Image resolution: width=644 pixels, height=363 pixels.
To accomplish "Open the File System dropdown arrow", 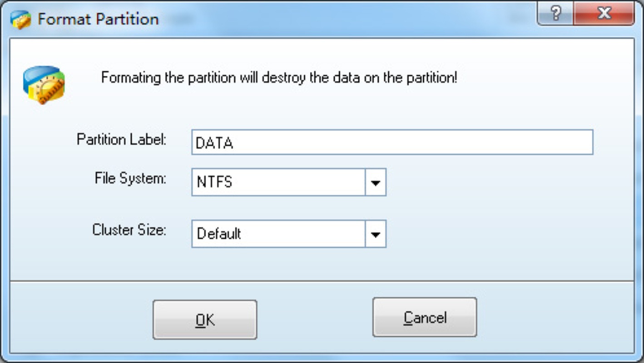I will tap(376, 182).
